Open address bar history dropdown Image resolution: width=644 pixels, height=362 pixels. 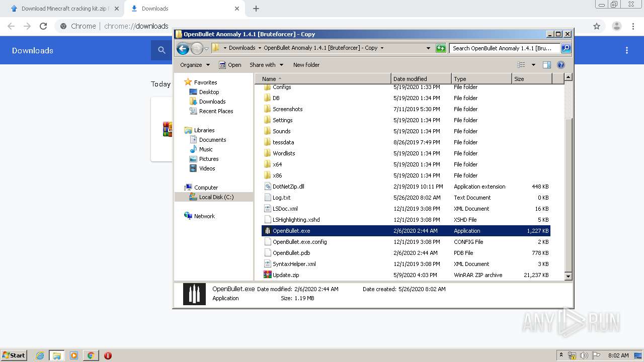(428, 48)
